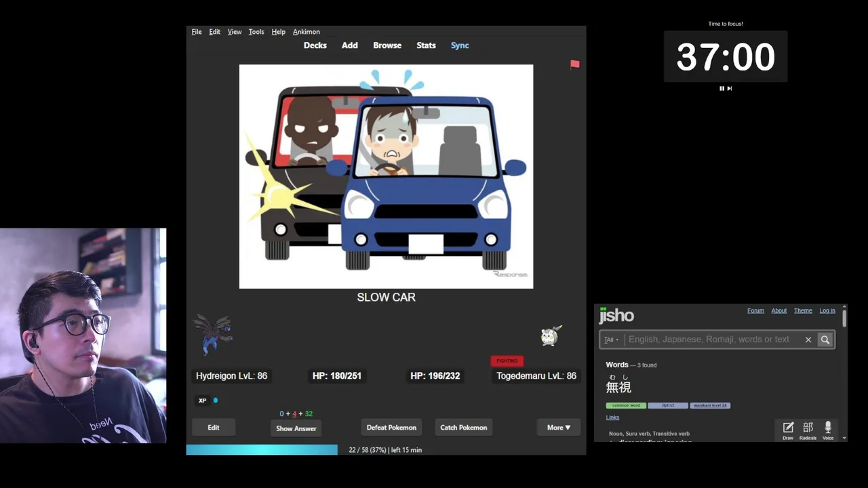Click Defeat Pokemon button
868x488 pixels.
click(391, 428)
